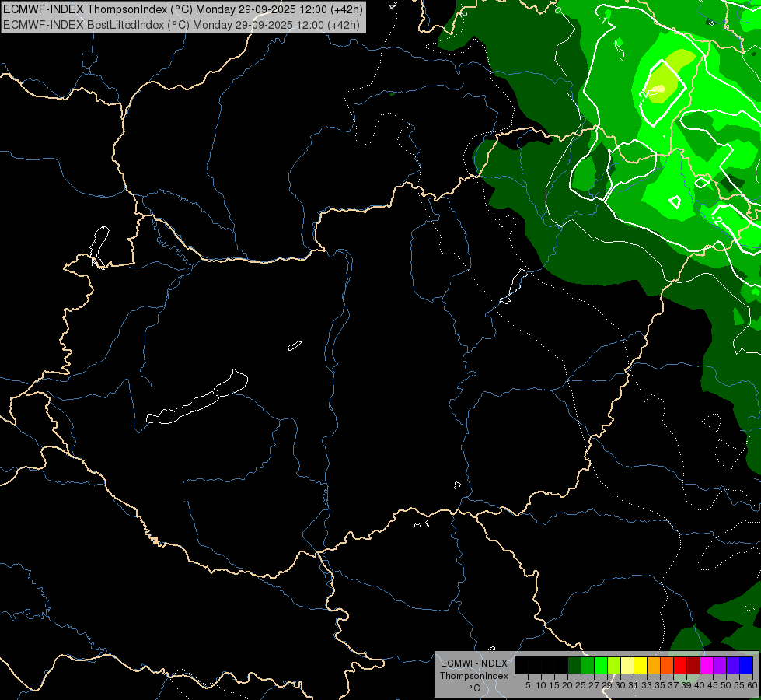This screenshot has height=700, width=761.
Task: Click the legend unit °C
Action: pyautogui.click(x=474, y=688)
